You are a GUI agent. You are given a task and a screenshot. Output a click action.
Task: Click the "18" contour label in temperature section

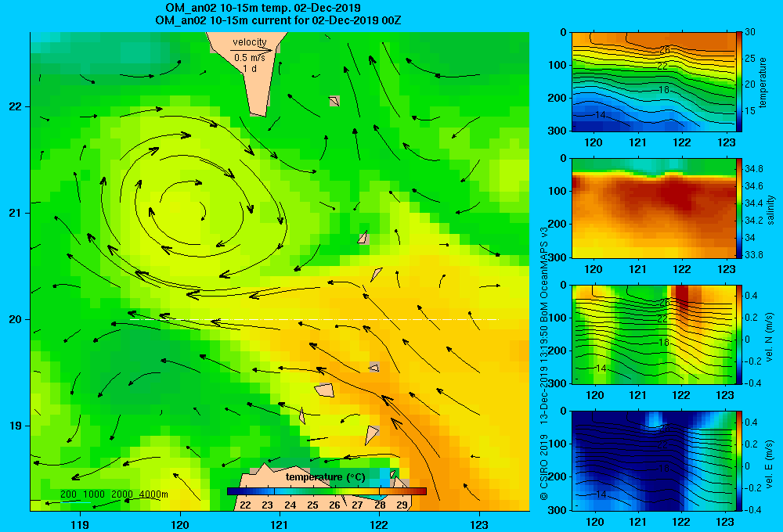click(x=663, y=90)
